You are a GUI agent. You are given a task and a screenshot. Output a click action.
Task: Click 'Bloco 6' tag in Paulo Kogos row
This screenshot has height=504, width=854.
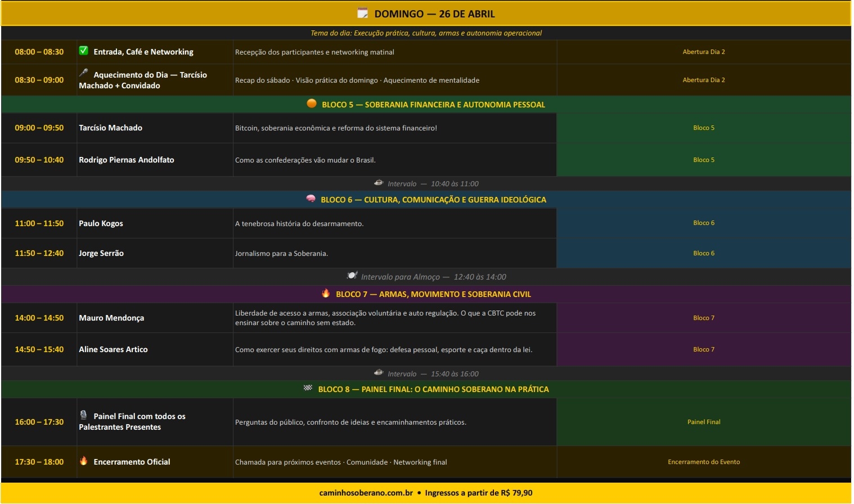pyautogui.click(x=704, y=223)
